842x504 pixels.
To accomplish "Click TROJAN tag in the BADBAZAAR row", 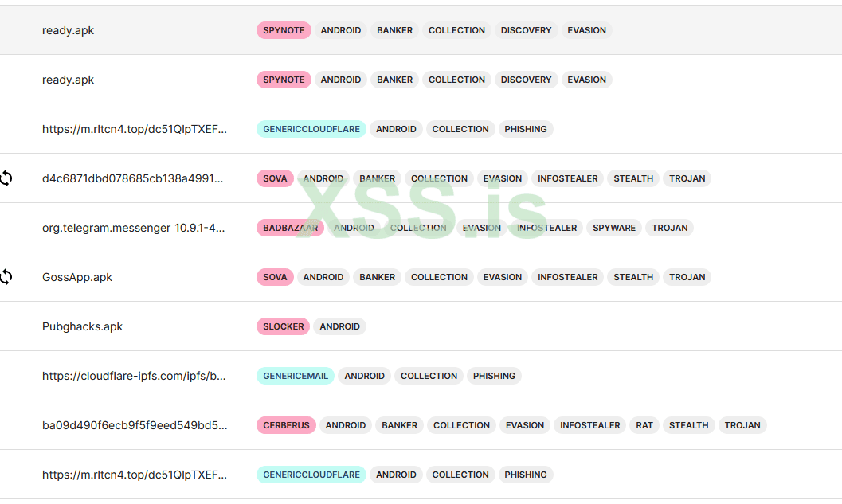I will [x=669, y=228].
